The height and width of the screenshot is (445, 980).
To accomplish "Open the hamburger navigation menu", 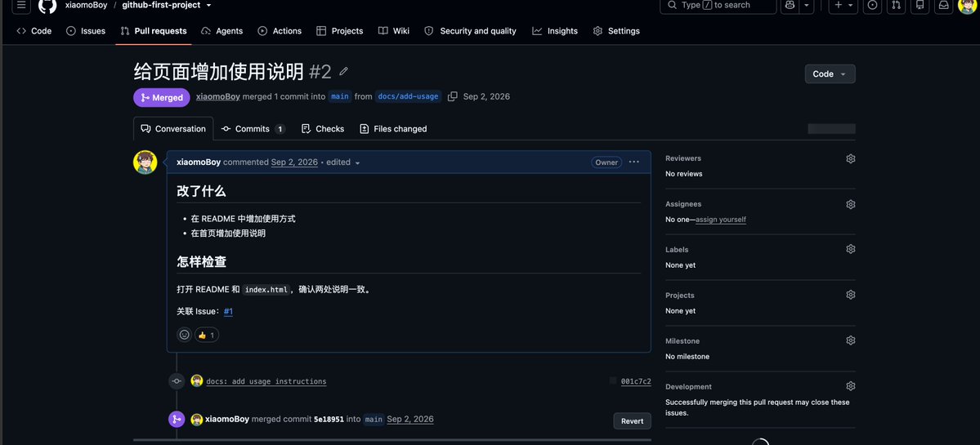I will (x=21, y=5).
